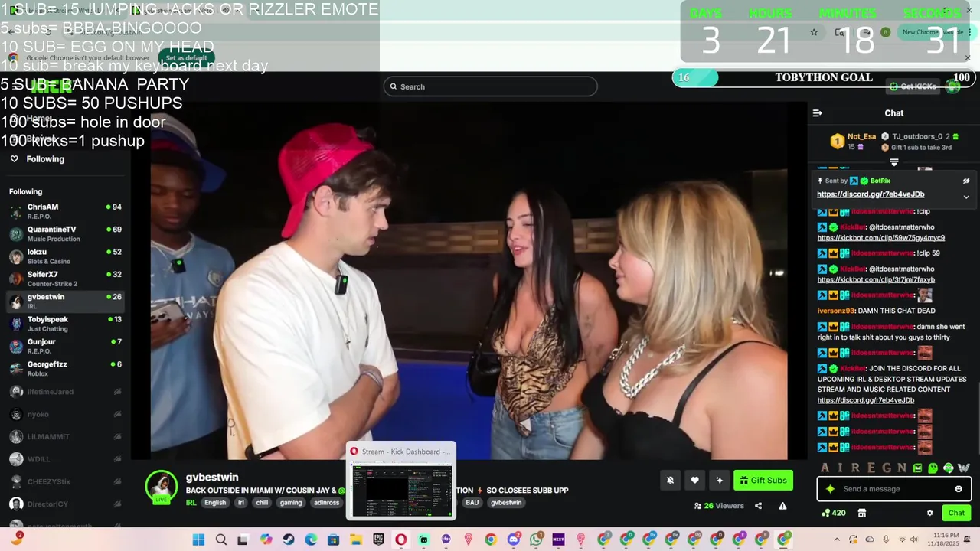Open WhatsApp from the taskbar
This screenshot has width=980, height=551.
coord(536,540)
